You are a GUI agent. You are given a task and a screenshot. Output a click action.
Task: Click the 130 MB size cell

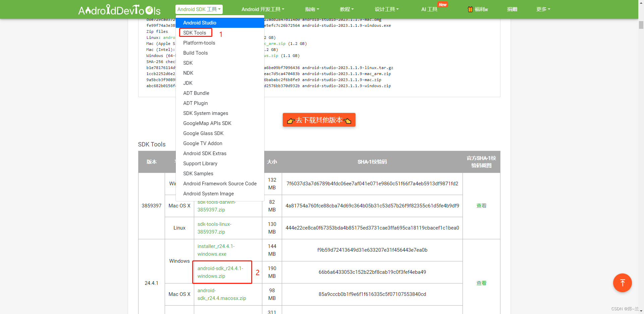[x=272, y=228]
